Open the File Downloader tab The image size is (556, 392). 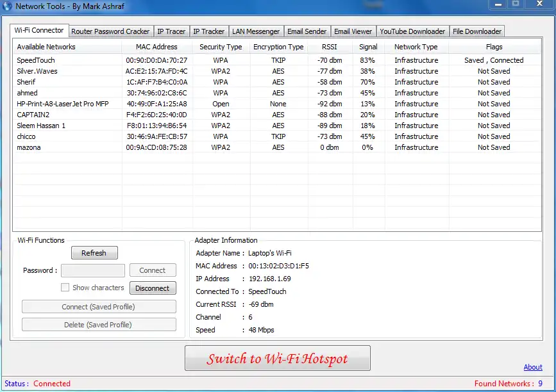477,31
